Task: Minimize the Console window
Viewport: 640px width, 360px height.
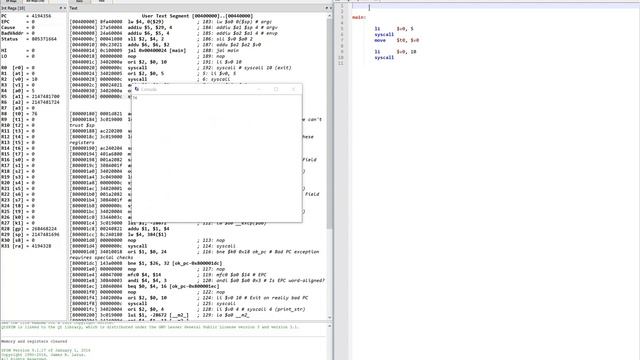Action: tap(259, 89)
